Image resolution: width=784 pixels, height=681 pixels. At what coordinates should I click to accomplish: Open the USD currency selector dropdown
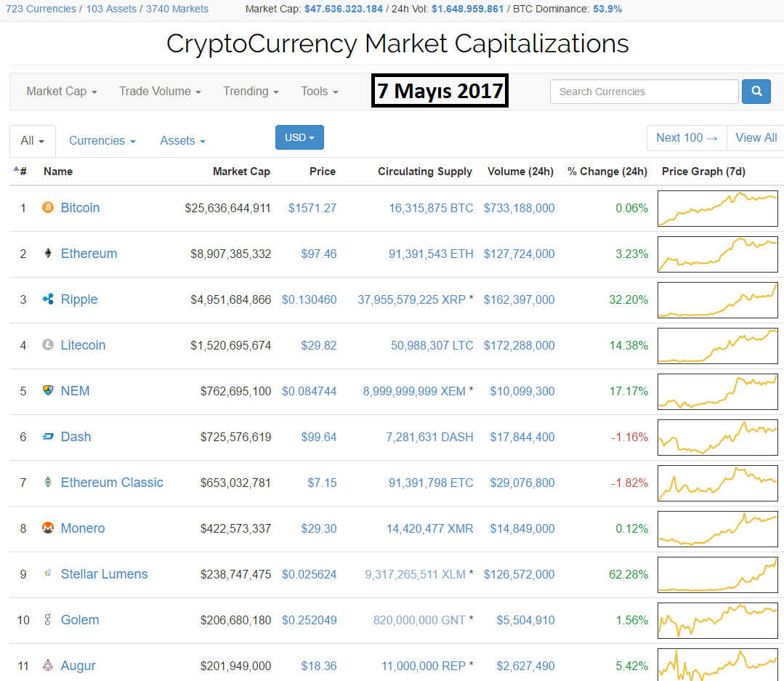tap(299, 137)
